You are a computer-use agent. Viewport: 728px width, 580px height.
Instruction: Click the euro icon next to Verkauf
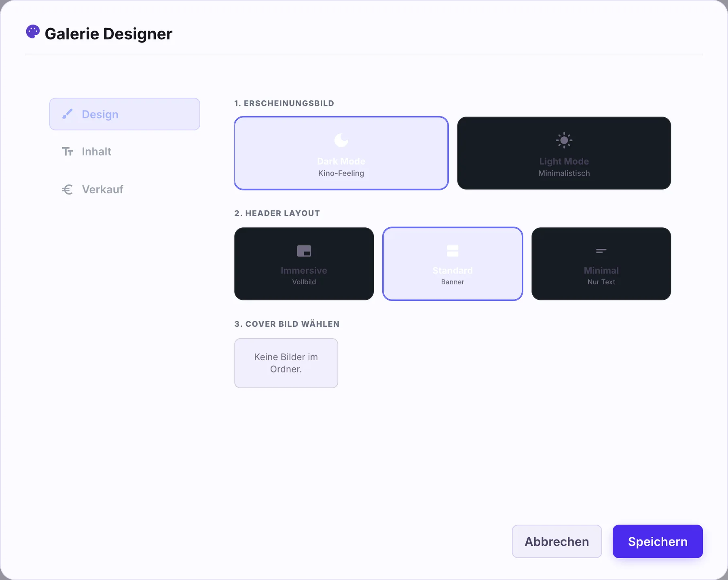coord(67,189)
